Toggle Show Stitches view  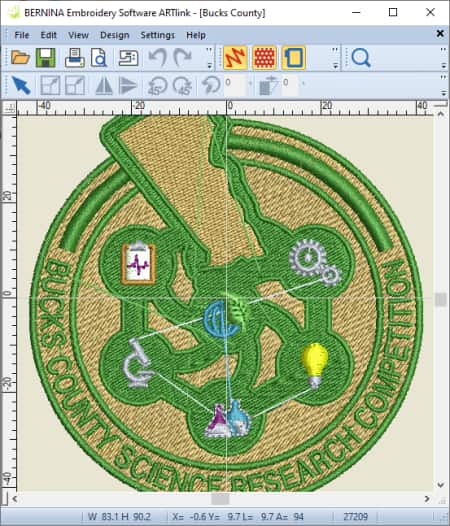coord(235,58)
